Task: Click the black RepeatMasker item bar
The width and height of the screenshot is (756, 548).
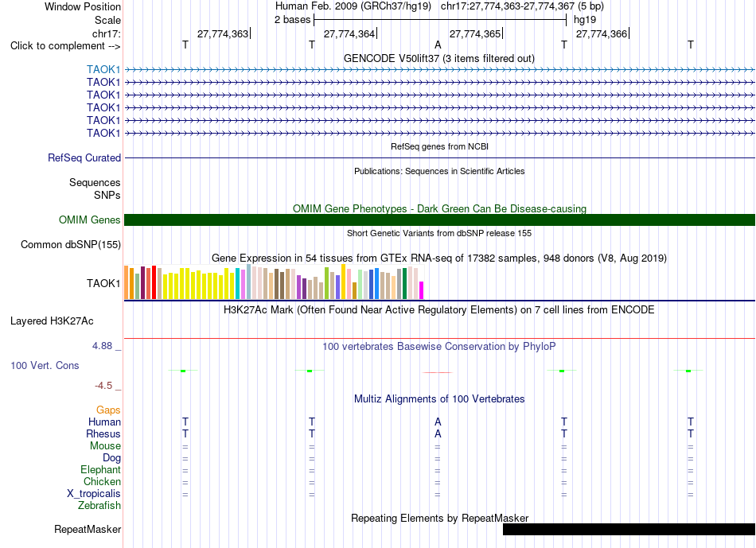Action: 629,529
